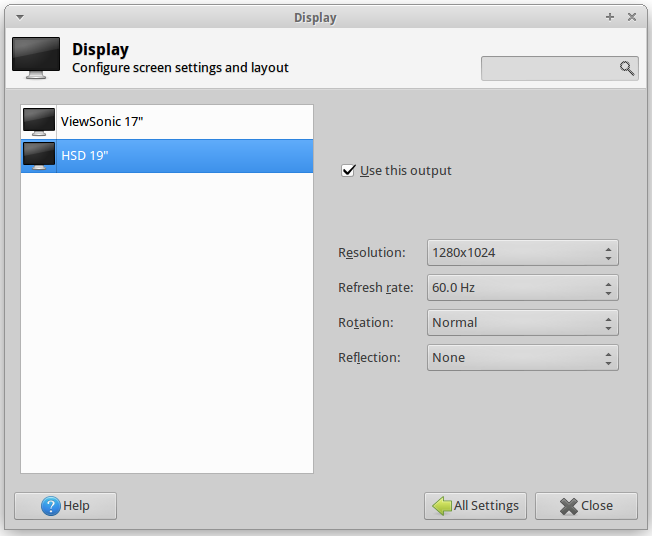Open the window menu arrow in title bar

[20, 17]
